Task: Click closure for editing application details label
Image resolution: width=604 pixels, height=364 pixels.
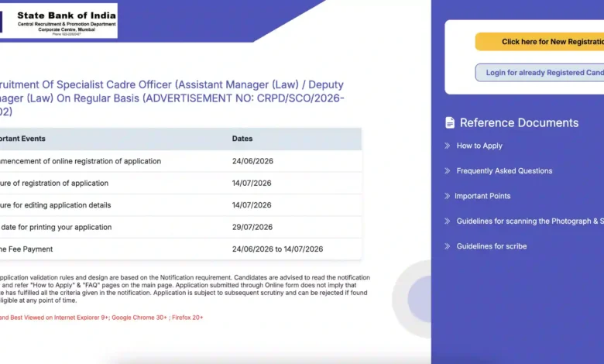Action: coord(56,205)
